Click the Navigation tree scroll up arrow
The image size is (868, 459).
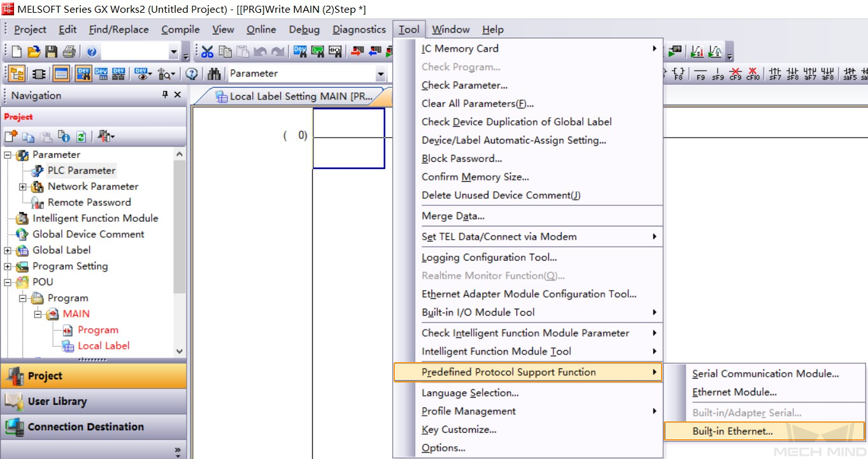click(179, 155)
